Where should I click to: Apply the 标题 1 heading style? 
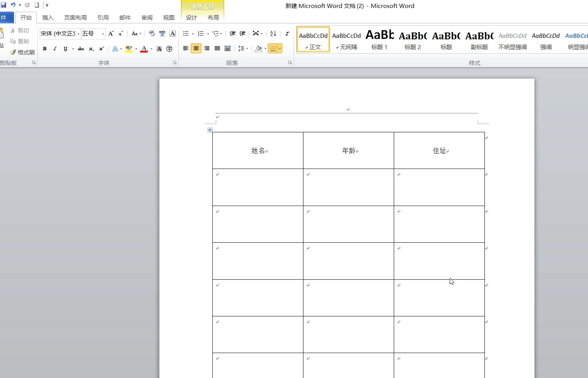click(x=379, y=40)
